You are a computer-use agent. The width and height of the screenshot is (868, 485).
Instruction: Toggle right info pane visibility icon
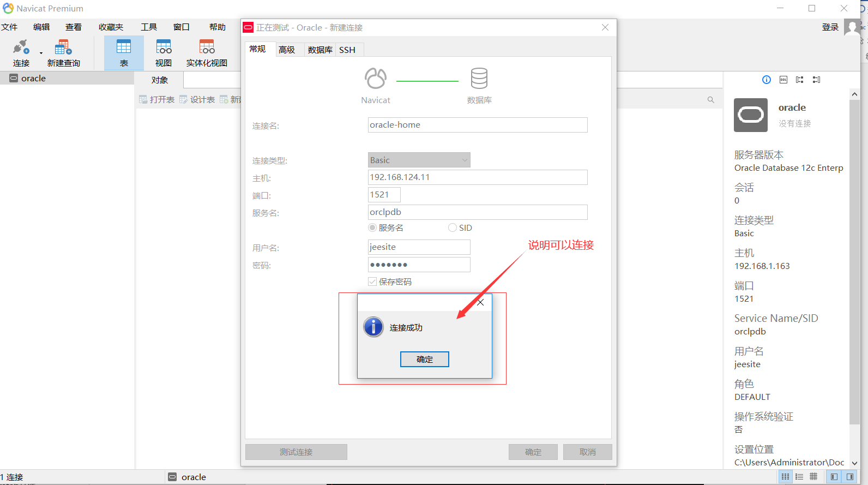[850, 477]
